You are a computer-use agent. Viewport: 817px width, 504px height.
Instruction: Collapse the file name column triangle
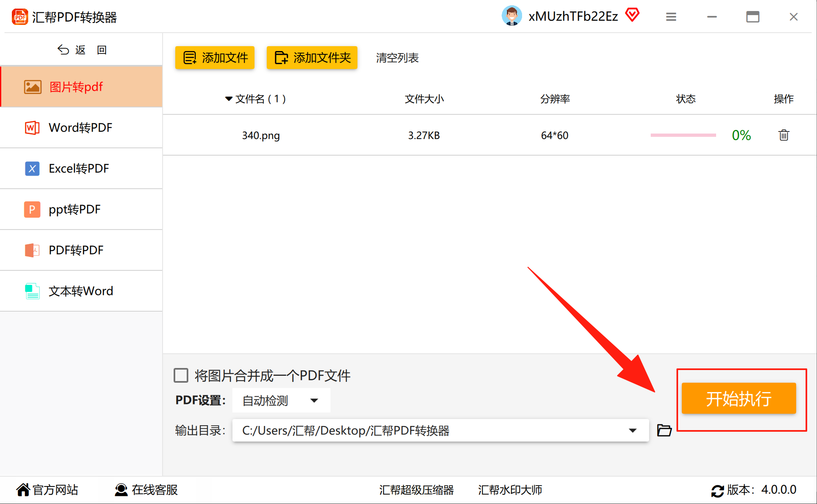[229, 99]
